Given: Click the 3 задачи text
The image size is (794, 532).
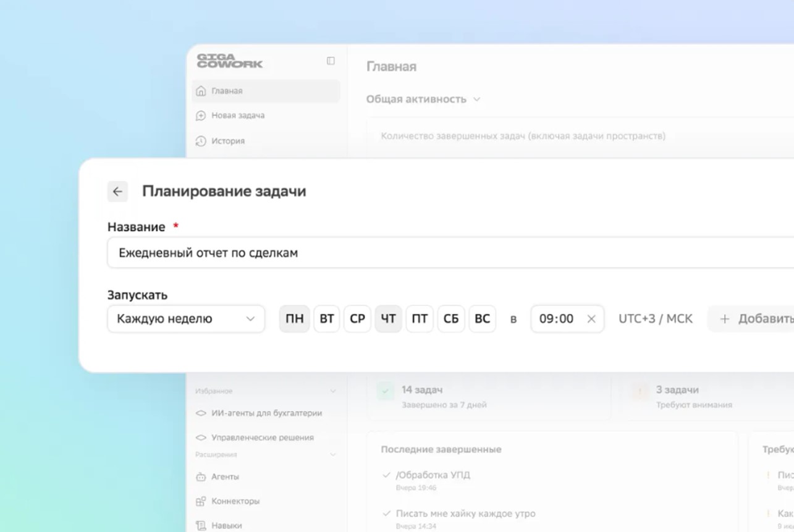Looking at the screenshot, I should (677, 390).
